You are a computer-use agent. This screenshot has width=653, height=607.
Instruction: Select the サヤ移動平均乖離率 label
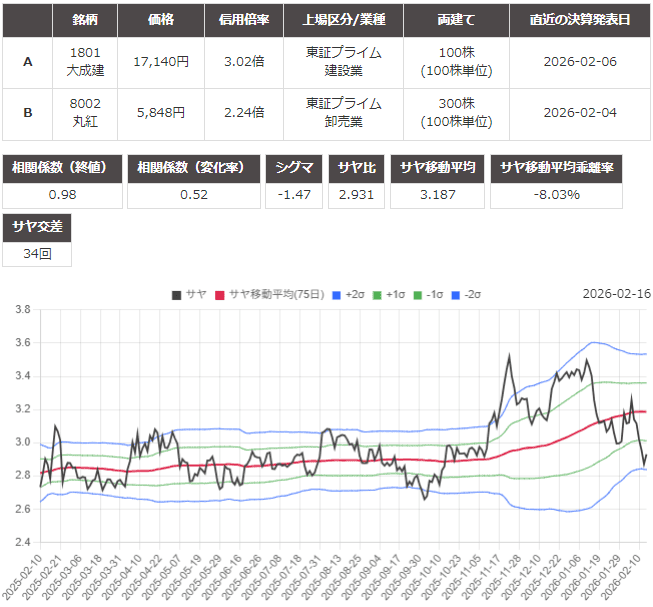coord(561,167)
